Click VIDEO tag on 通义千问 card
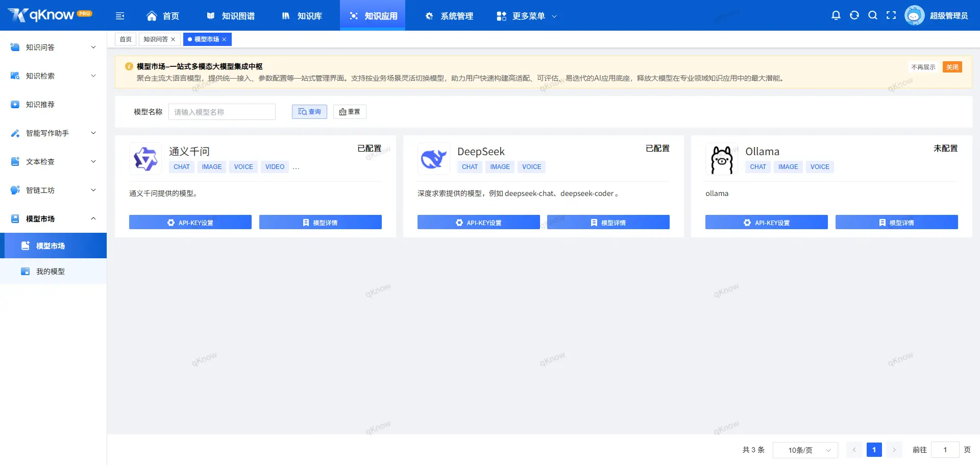 [x=275, y=167]
